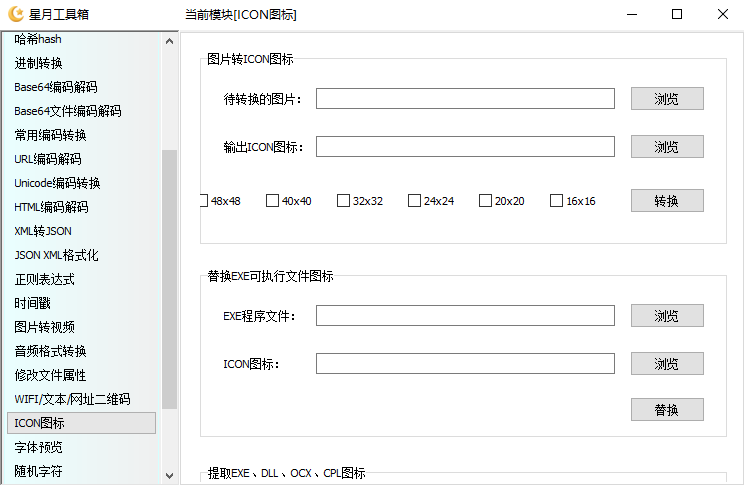Open WIFI/文本/网址二维码 module
Screen dimensions: 744x485
73,399
